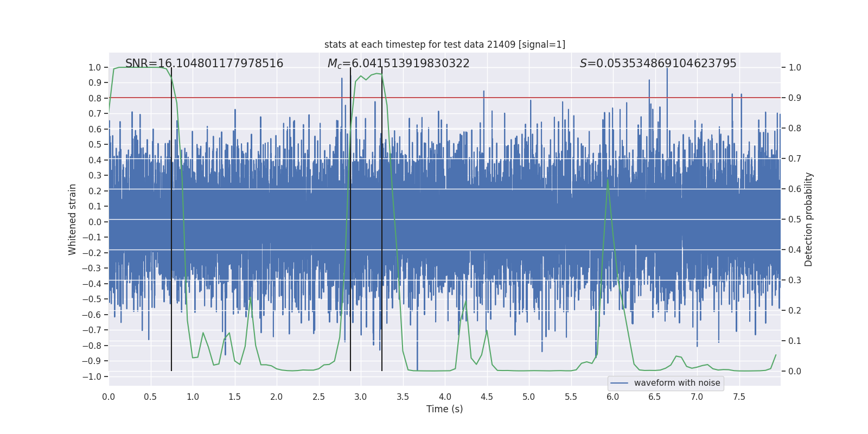Click the SNR=16.10 annotation text
This screenshot has height=434, width=868.
tap(204, 63)
